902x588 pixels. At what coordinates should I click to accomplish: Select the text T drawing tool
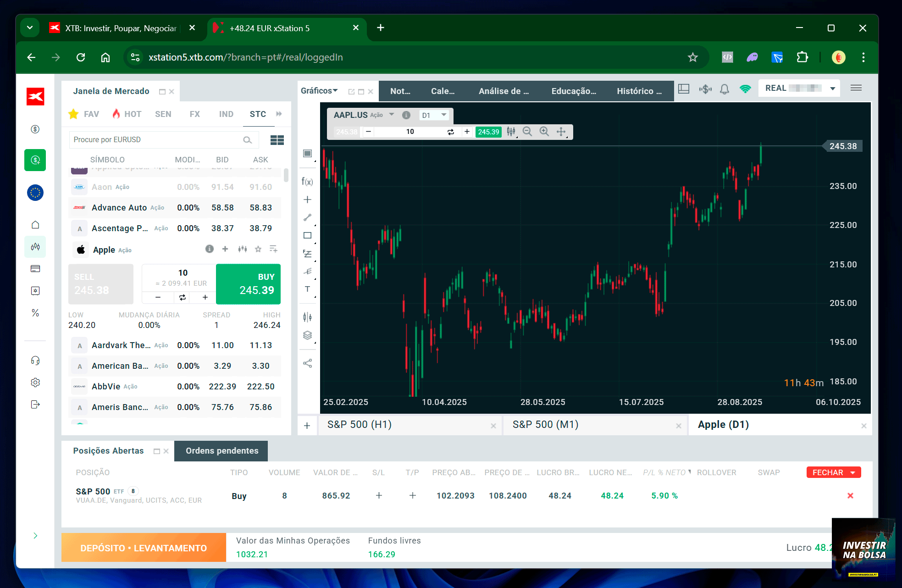tap(307, 289)
